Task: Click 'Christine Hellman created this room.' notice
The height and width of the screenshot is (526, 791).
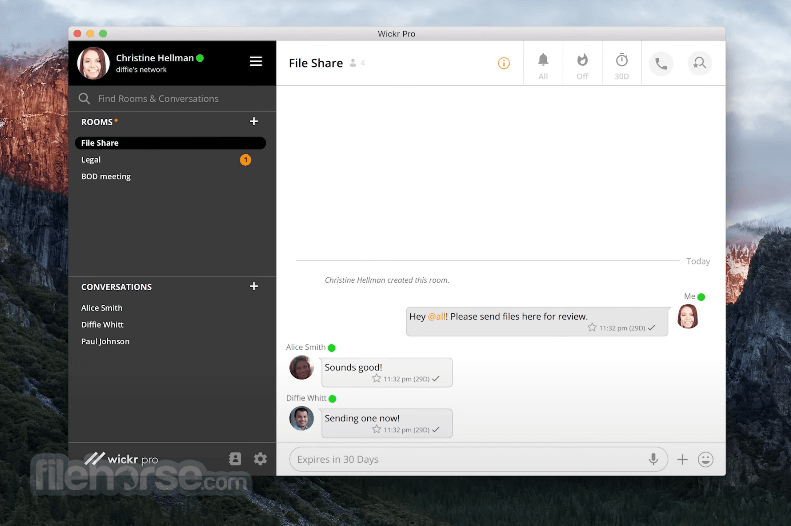Action: click(x=387, y=280)
